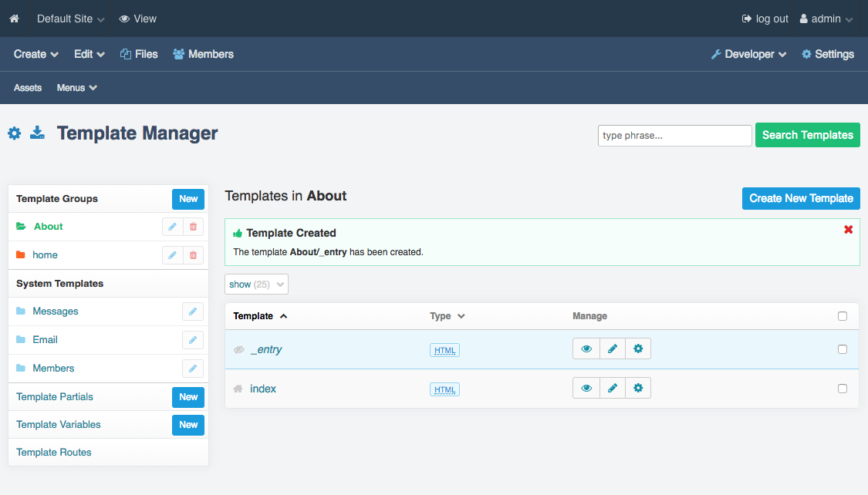Select all templates header checkbox

tap(843, 316)
